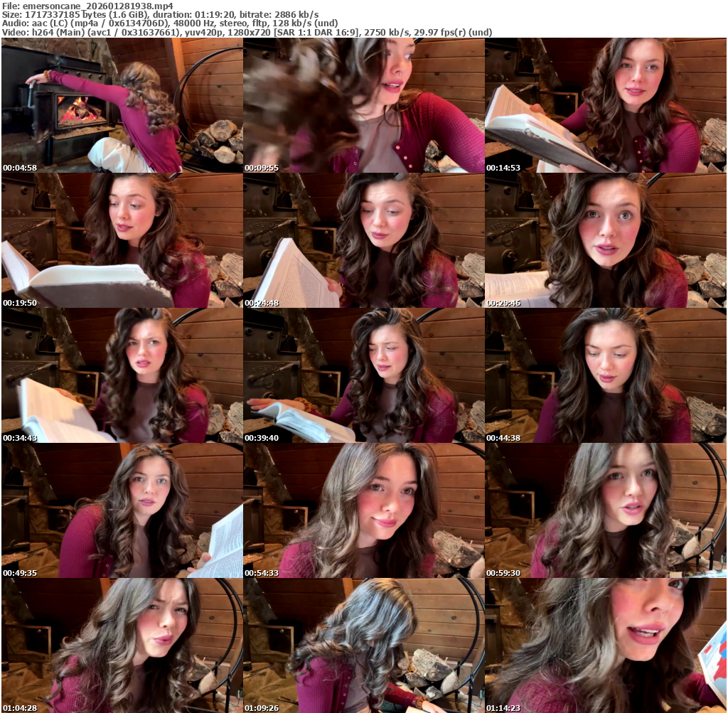Open the thumbnail stamped 00:04:58
Viewport: 728px width, 713px height.
click(122, 105)
